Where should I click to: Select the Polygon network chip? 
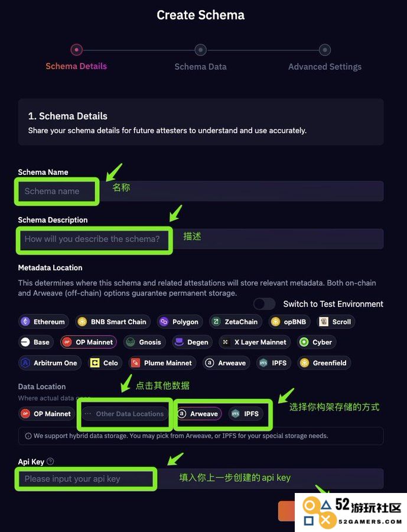180,322
